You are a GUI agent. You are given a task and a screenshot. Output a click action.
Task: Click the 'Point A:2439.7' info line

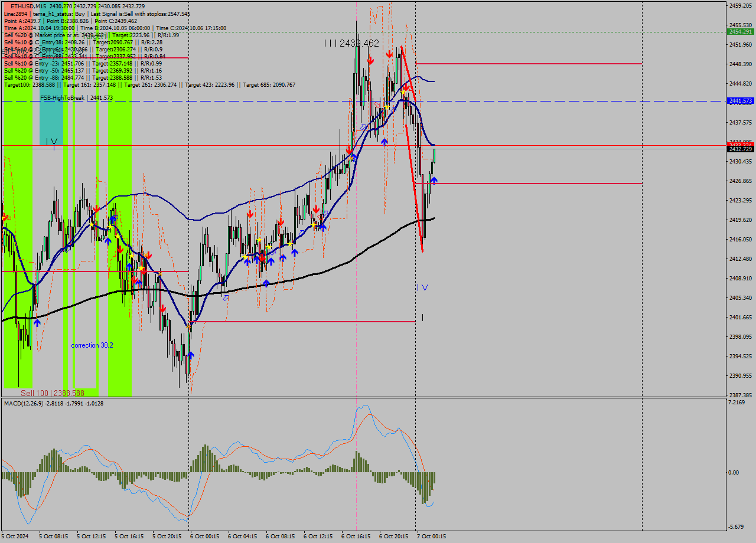point(70,21)
